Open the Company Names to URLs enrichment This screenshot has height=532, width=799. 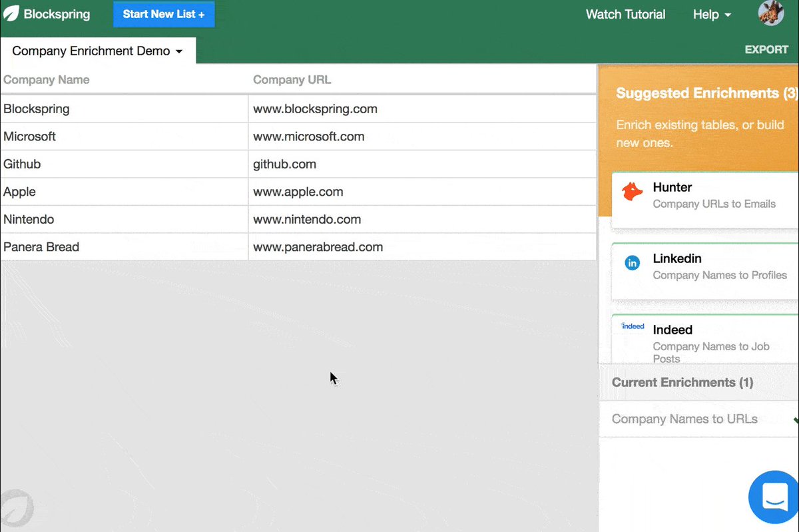point(698,419)
